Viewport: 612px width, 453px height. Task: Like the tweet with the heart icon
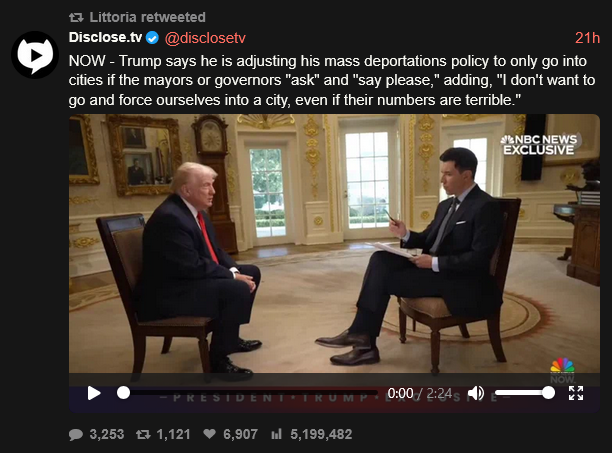click(210, 434)
